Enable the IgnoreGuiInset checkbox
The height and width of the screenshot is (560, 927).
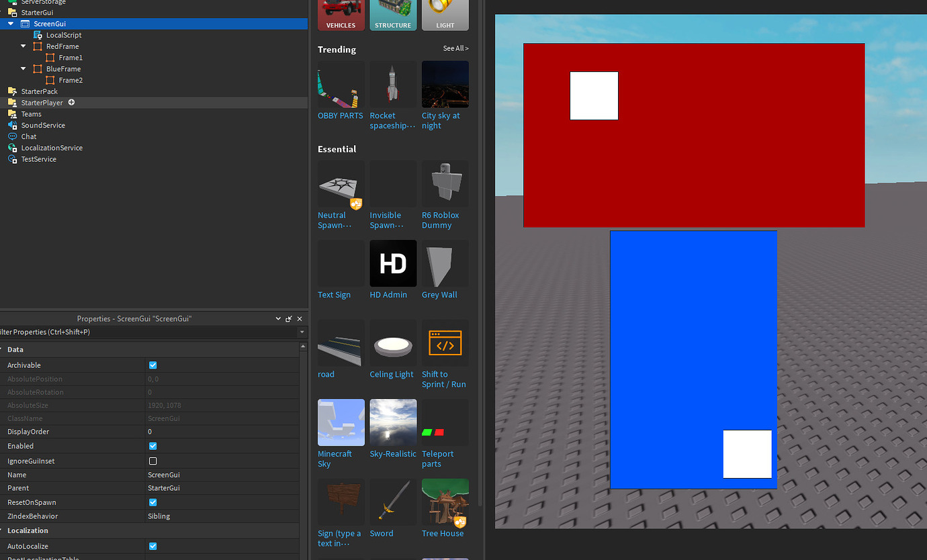(x=152, y=461)
